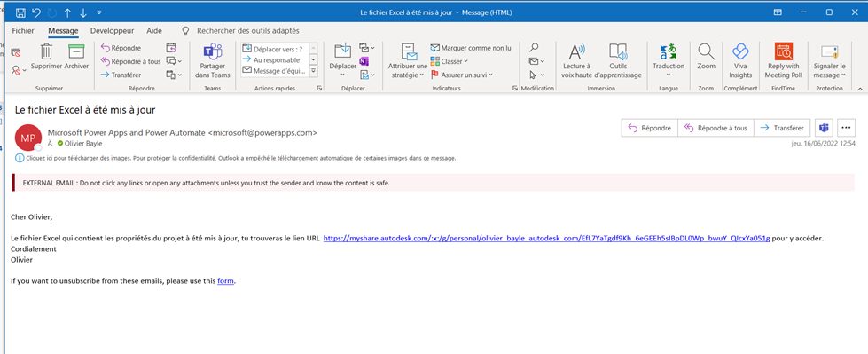Open the Déplacer folder dropdown
This screenshot has width=868, height=354.
pyautogui.click(x=342, y=61)
